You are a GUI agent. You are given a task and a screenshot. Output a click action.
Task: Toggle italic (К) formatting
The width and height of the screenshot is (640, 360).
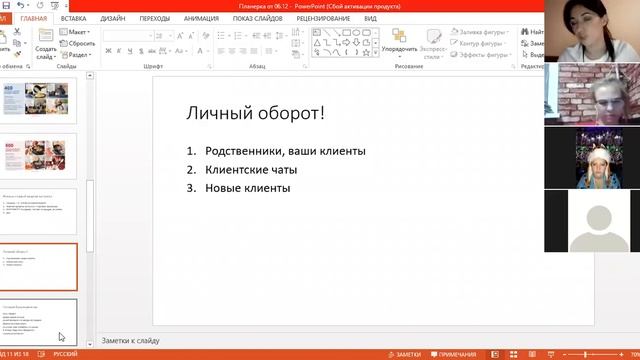[x=119, y=51]
